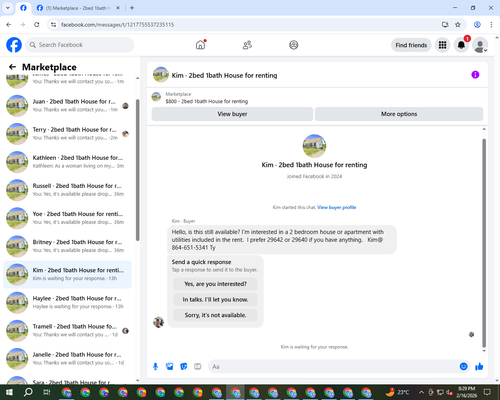Viewport: 500px width, 400px height.
Task: Send quick response 'Yes, are you interested?'
Action: click(x=215, y=284)
